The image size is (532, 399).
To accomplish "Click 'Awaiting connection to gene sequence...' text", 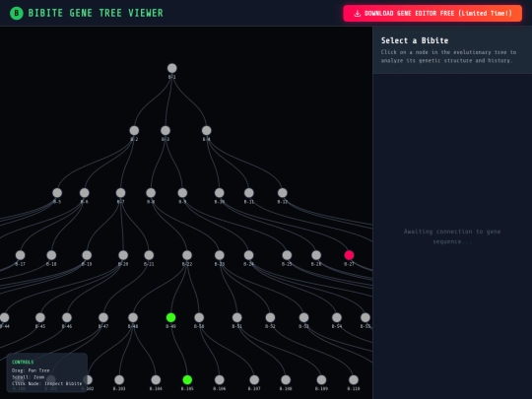I will 452,236.
